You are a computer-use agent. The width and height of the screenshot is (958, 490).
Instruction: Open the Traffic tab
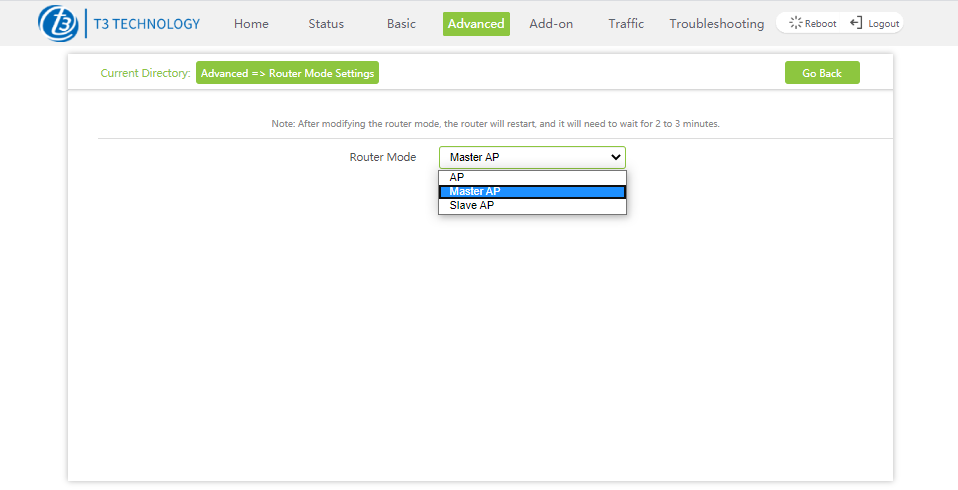click(x=626, y=24)
